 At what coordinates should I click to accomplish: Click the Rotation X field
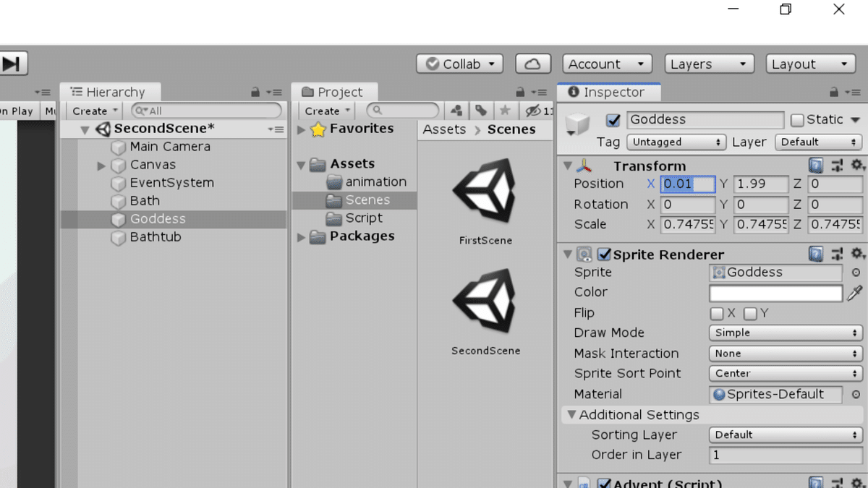688,205
